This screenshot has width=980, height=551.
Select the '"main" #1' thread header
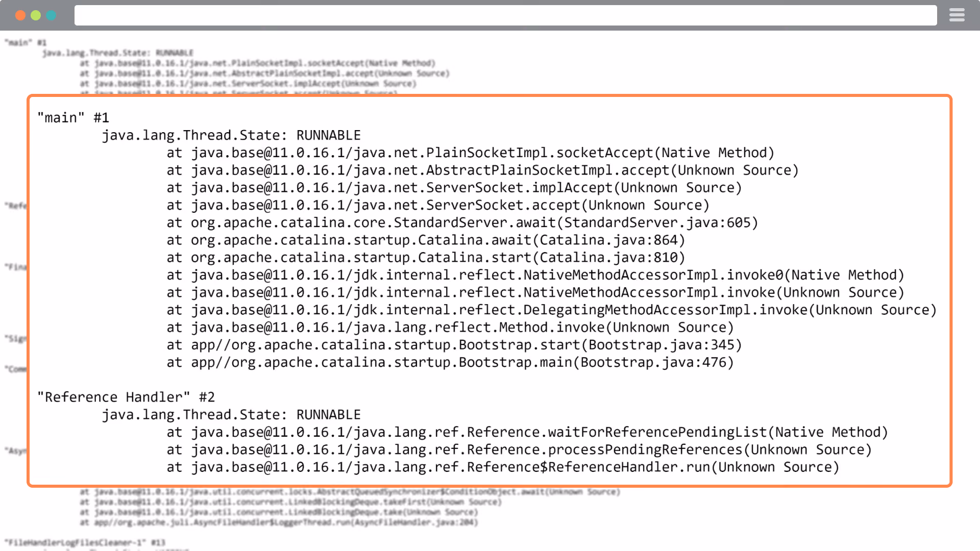[x=73, y=118]
